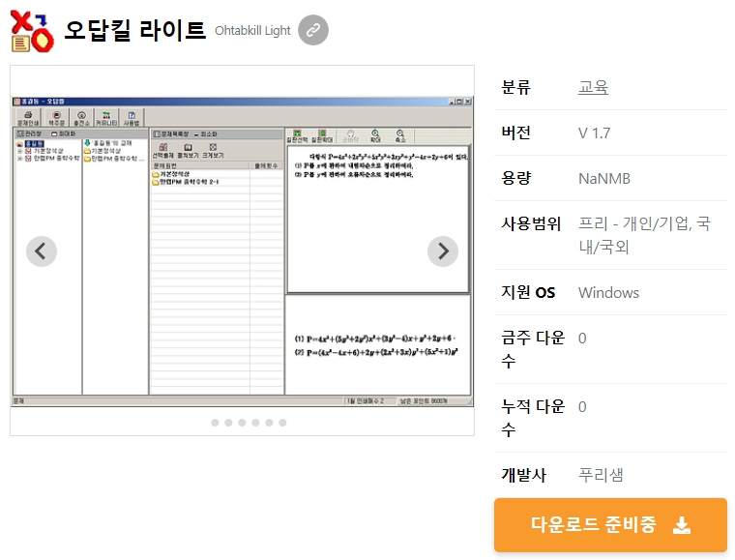Screen dimensions: 735x560
Task: Select the third carousel indicator dot
Action: pyautogui.click(x=242, y=423)
